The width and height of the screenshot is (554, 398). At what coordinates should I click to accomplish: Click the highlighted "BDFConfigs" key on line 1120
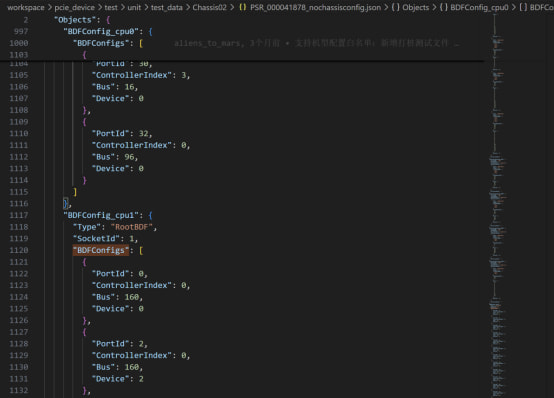pos(101,250)
